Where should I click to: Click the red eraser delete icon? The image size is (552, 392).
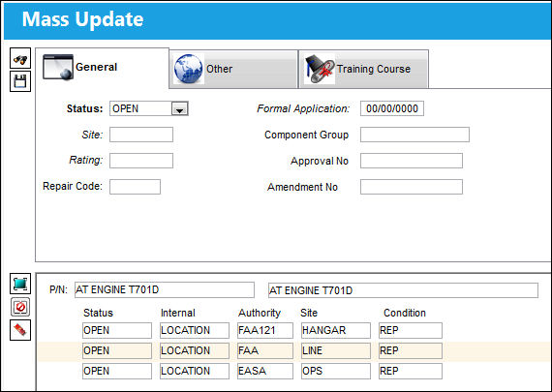(x=20, y=330)
